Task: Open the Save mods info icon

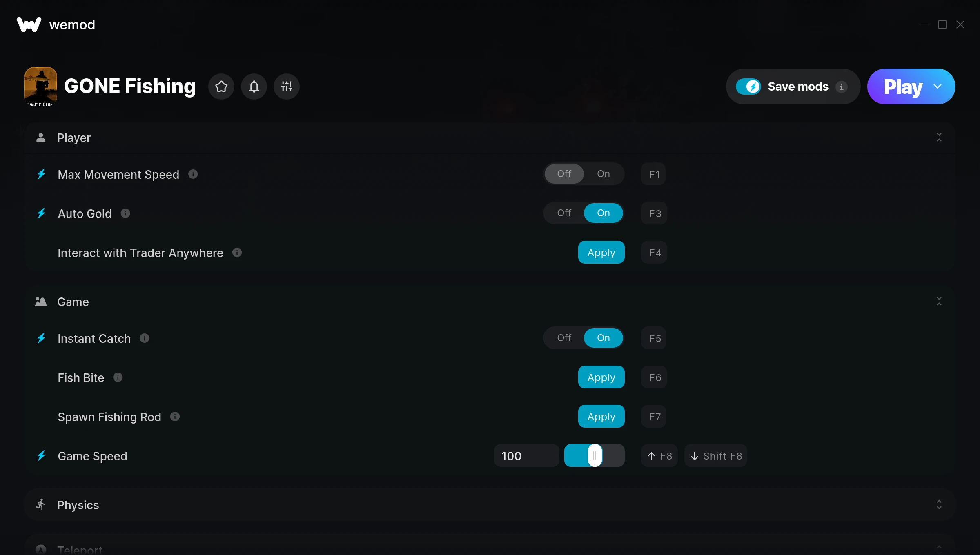Action: [841, 87]
